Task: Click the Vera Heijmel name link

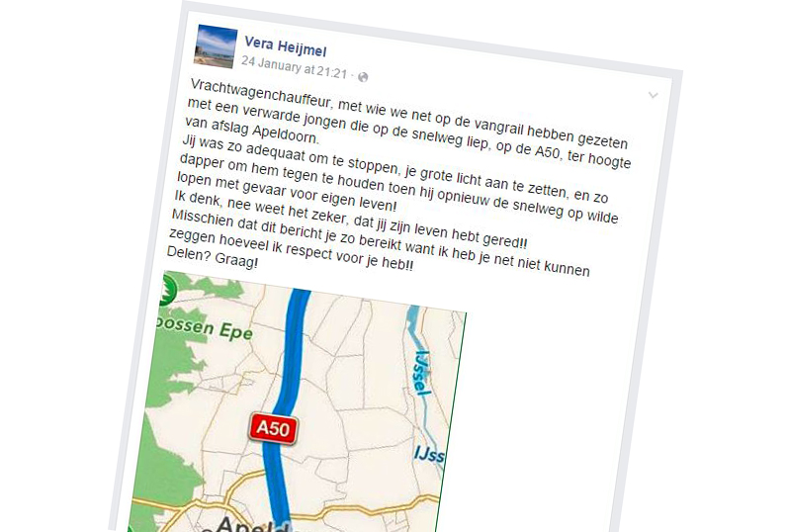Action: 286,47
